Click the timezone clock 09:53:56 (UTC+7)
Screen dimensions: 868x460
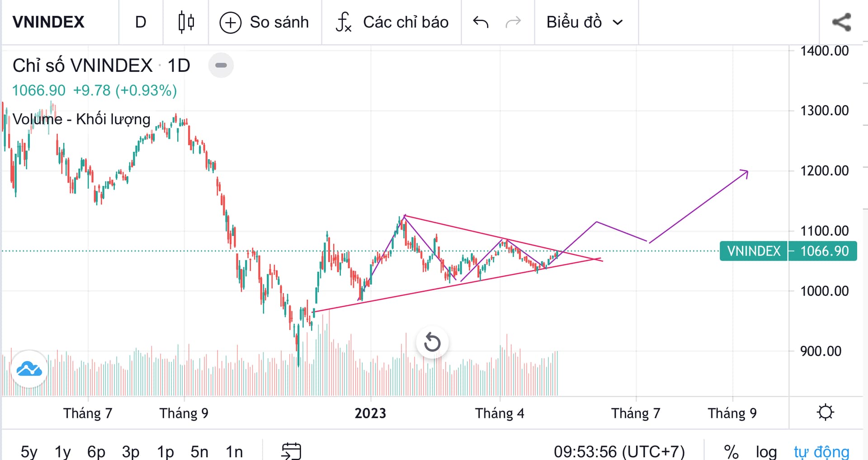[x=619, y=451]
